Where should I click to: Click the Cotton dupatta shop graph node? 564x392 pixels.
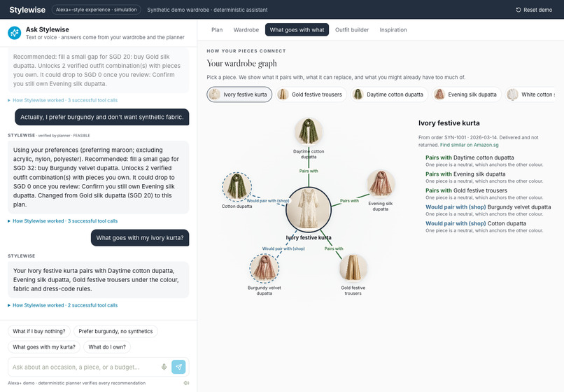[x=237, y=186]
